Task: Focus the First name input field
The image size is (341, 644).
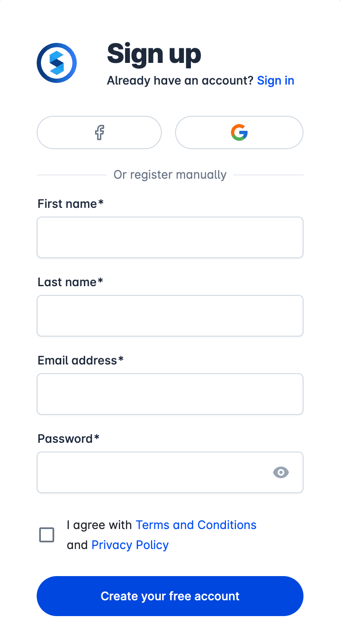Action: (170, 237)
